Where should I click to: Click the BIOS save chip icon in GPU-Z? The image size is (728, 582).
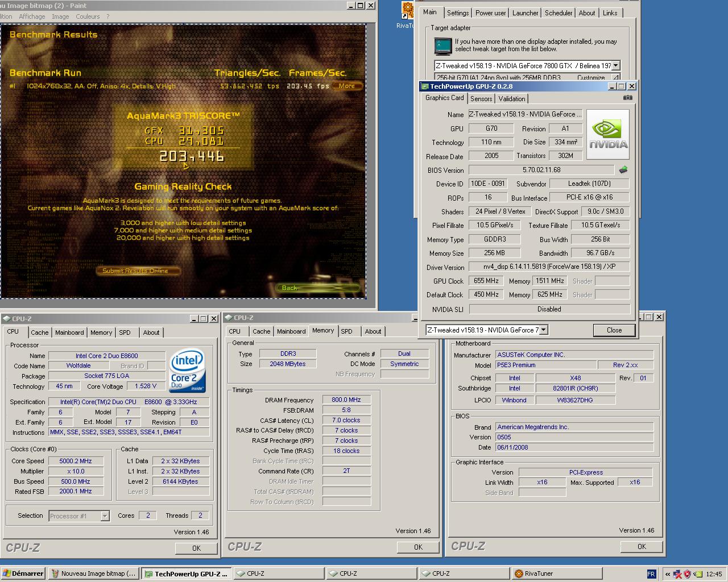click(623, 169)
